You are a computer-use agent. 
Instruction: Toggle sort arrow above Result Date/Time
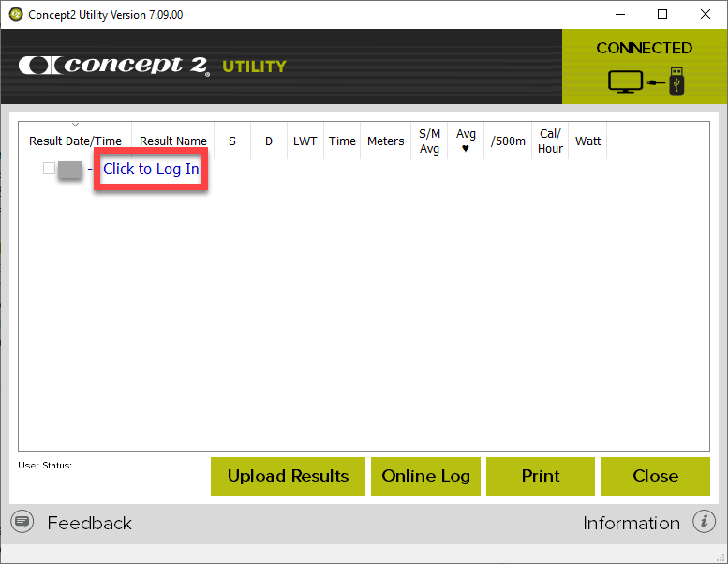(75, 125)
